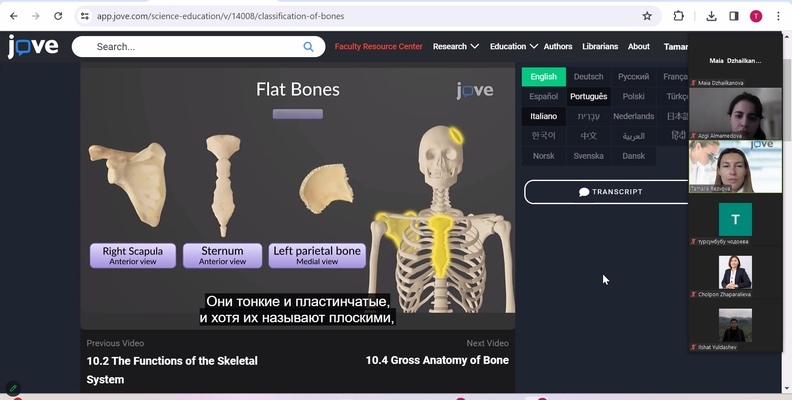The height and width of the screenshot is (400, 792).
Task: Click the green pencil annotation icon
Action: 13,388
